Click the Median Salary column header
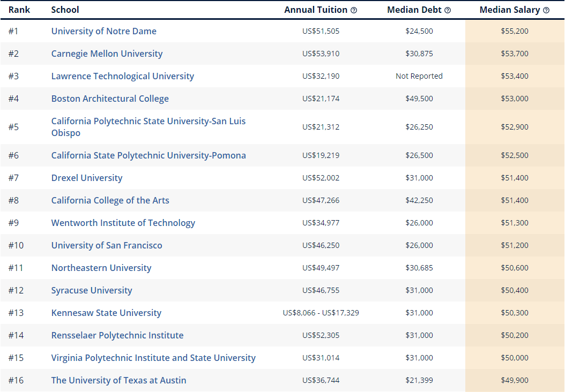The image size is (565, 392). click(510, 10)
